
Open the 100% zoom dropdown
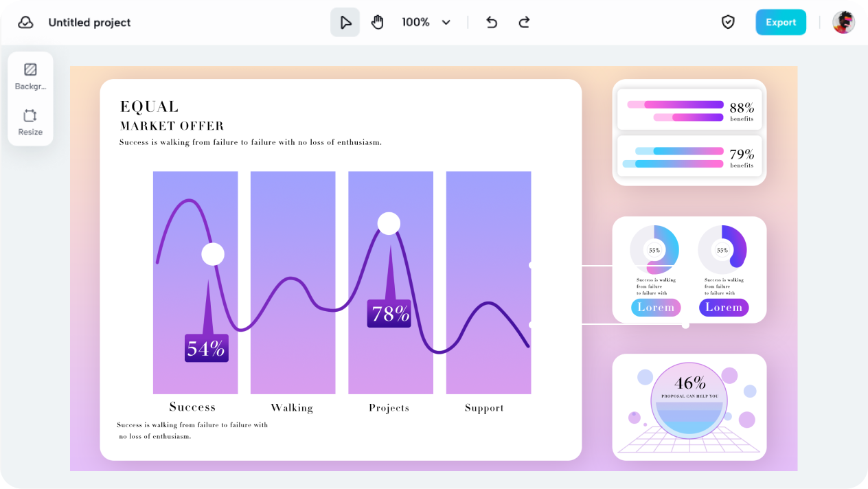point(426,23)
